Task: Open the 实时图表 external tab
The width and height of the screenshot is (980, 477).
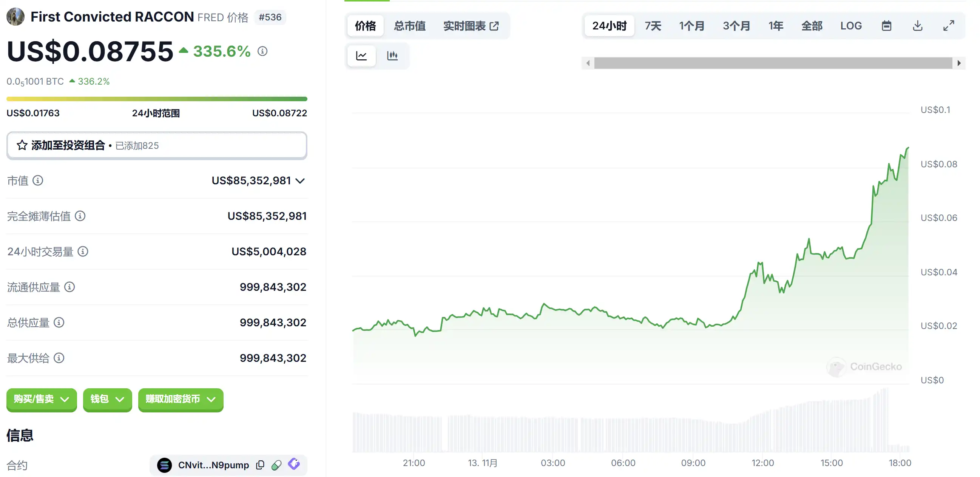Action: pyautogui.click(x=471, y=26)
